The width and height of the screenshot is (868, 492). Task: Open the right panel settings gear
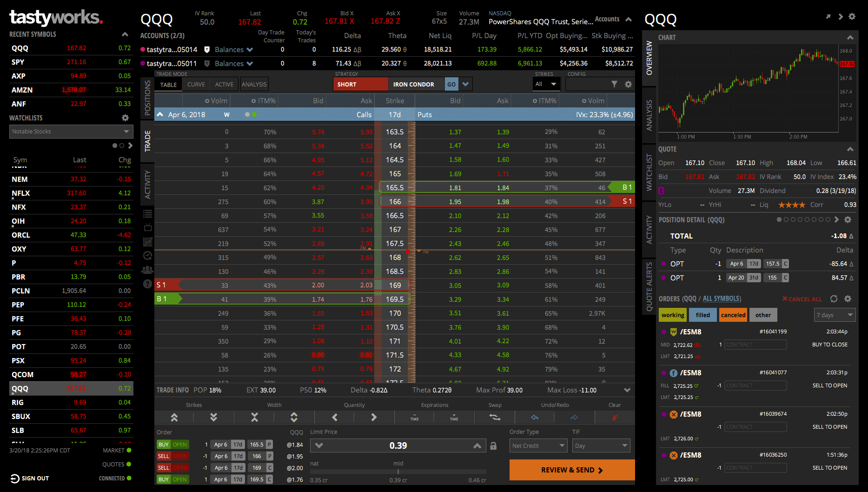pos(852,17)
